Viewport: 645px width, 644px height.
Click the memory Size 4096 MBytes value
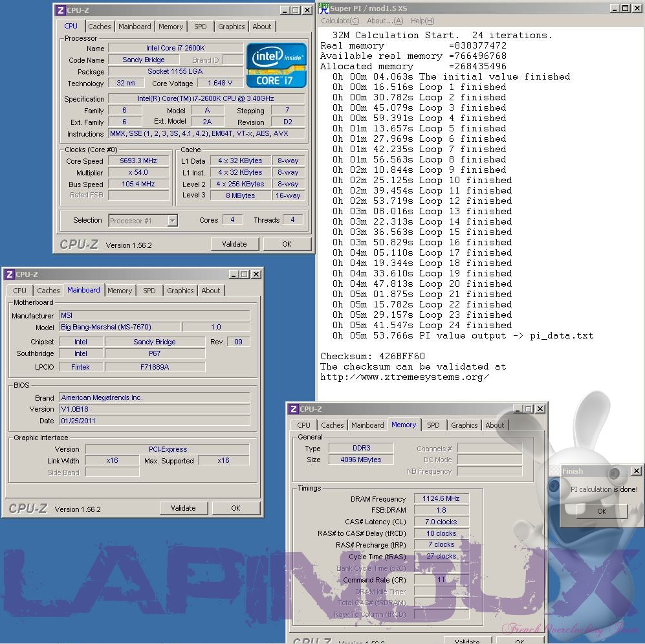[x=361, y=460]
